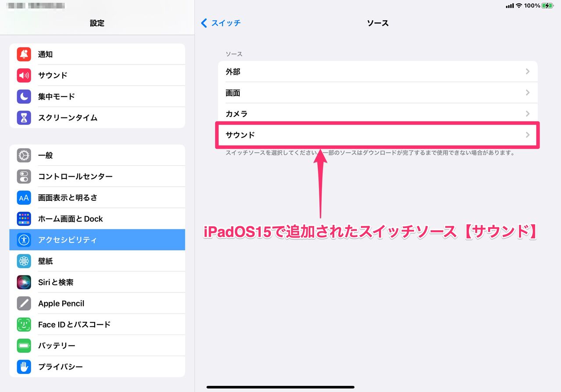Screen dimensions: 561x392
Task: Expand the 画面 source row chevron
Action: pos(528,93)
